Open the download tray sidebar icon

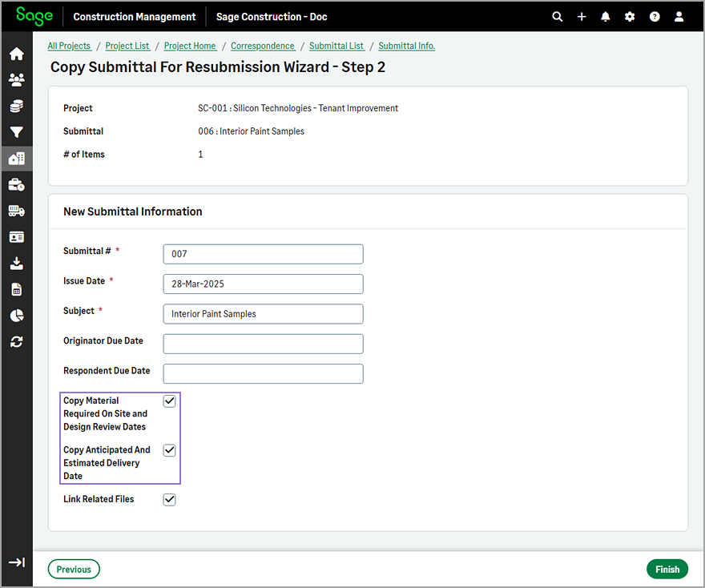click(x=17, y=263)
